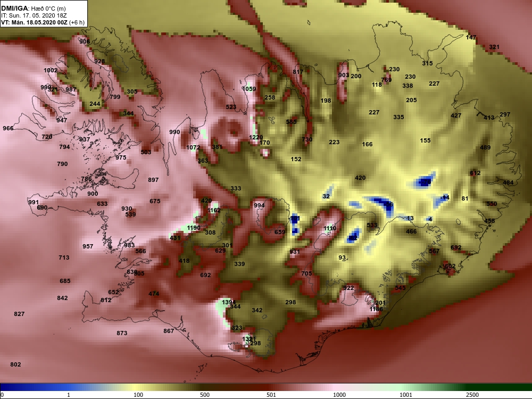Click the 1110 height value

click(330, 228)
